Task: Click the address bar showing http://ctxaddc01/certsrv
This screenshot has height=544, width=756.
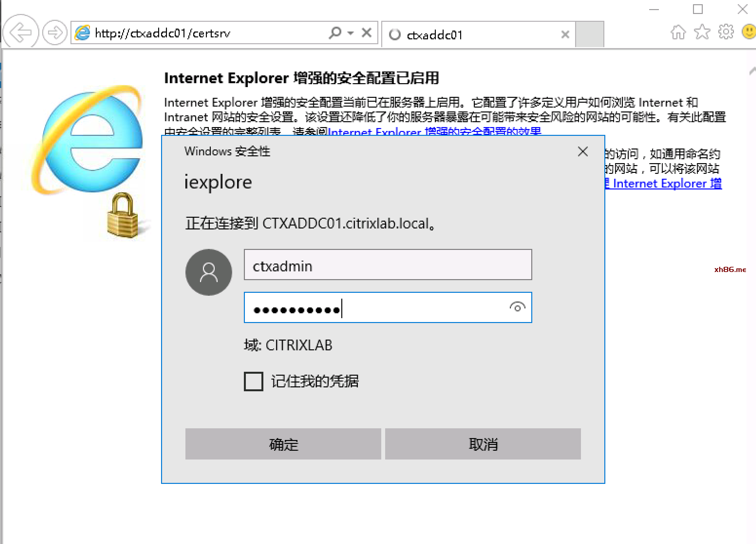Action: click(200, 33)
